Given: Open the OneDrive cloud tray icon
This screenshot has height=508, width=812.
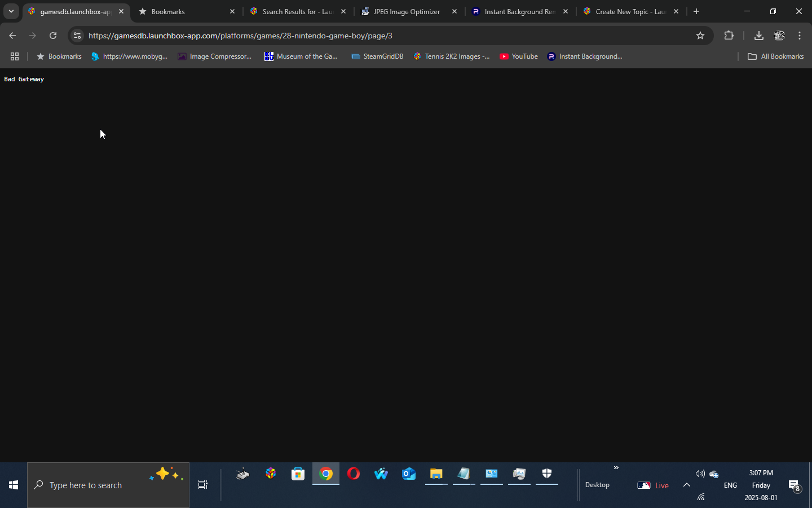Looking at the screenshot, I should pos(714,474).
